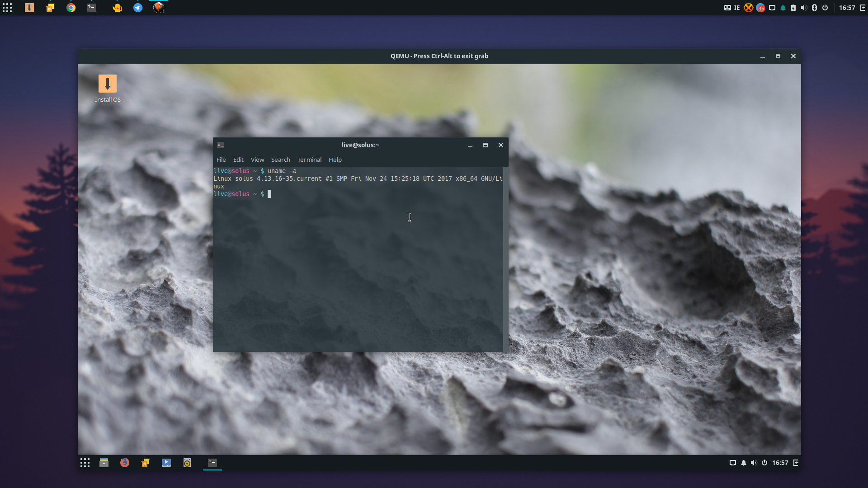Open the terminal Edit menu
The width and height of the screenshot is (868, 488).
click(x=238, y=160)
